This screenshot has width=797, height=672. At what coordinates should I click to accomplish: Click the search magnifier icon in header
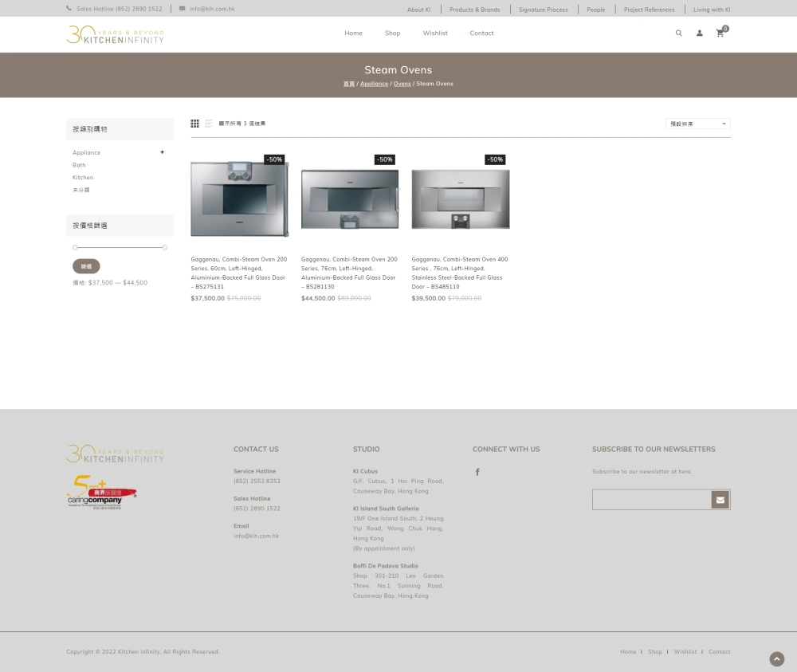(x=678, y=33)
